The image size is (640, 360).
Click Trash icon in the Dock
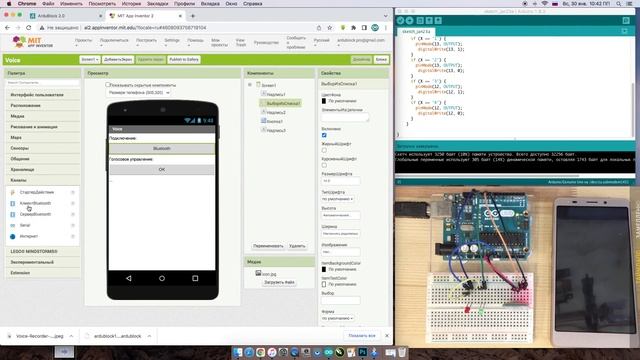pyautogui.click(x=402, y=352)
